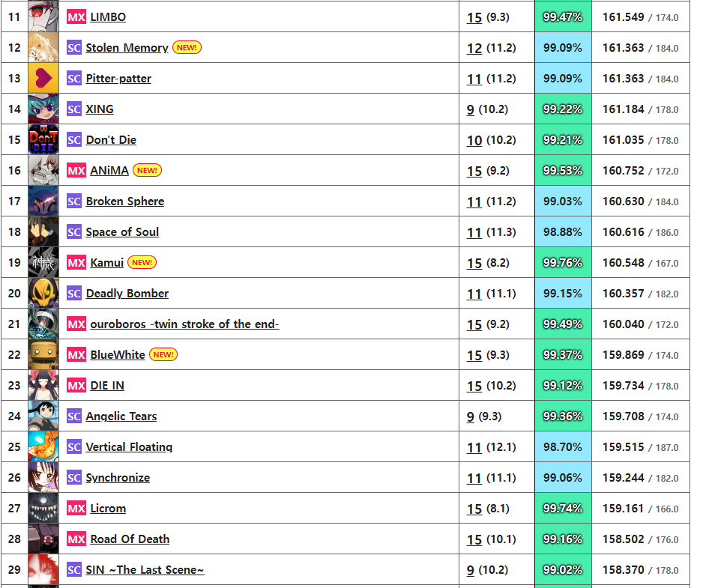This screenshot has width=703, height=588.
Task: Click the XING song jacket icon
Action: pos(43,109)
